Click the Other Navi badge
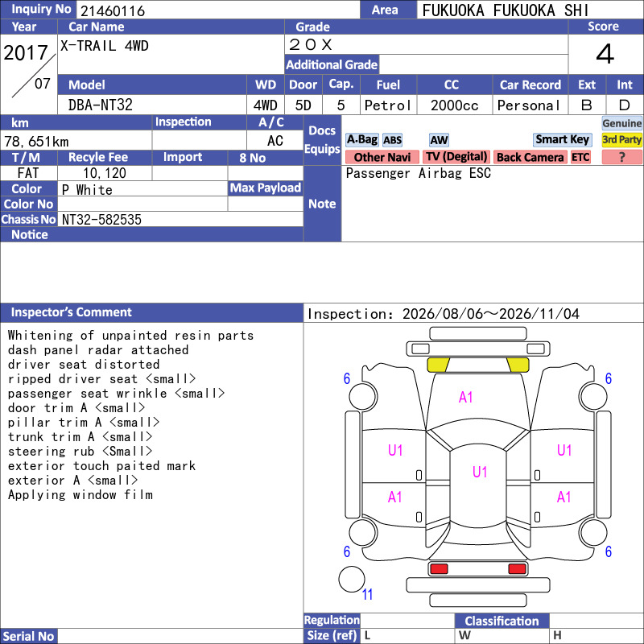Screen dimensions: 644x644 [x=382, y=157]
